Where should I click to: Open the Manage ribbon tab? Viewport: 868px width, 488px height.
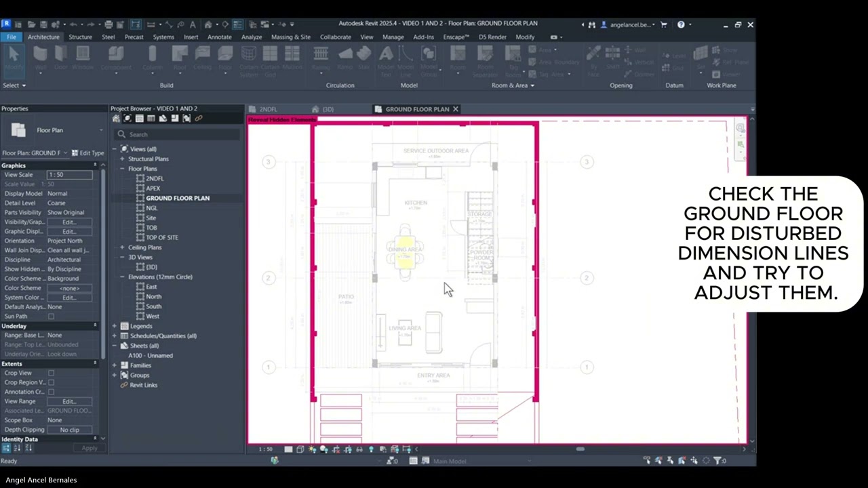click(x=393, y=37)
